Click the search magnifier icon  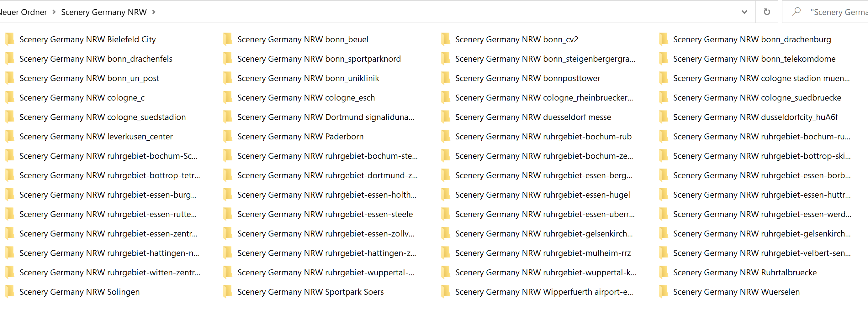pyautogui.click(x=796, y=12)
